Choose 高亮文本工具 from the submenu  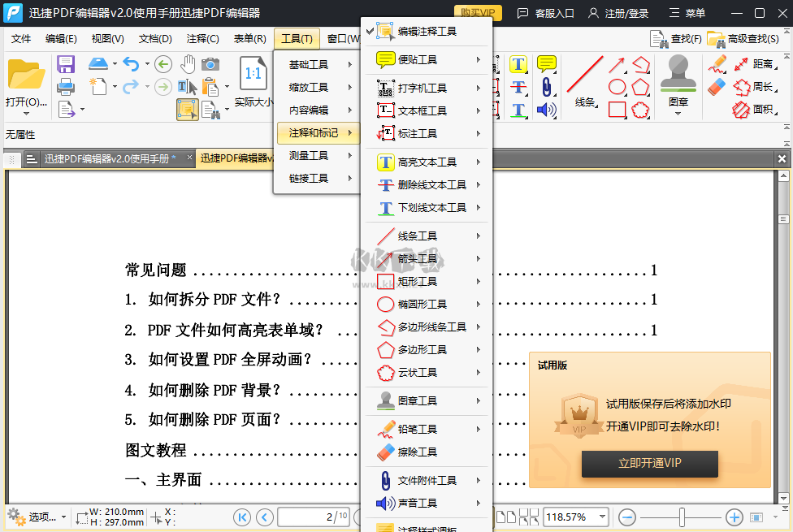click(427, 162)
